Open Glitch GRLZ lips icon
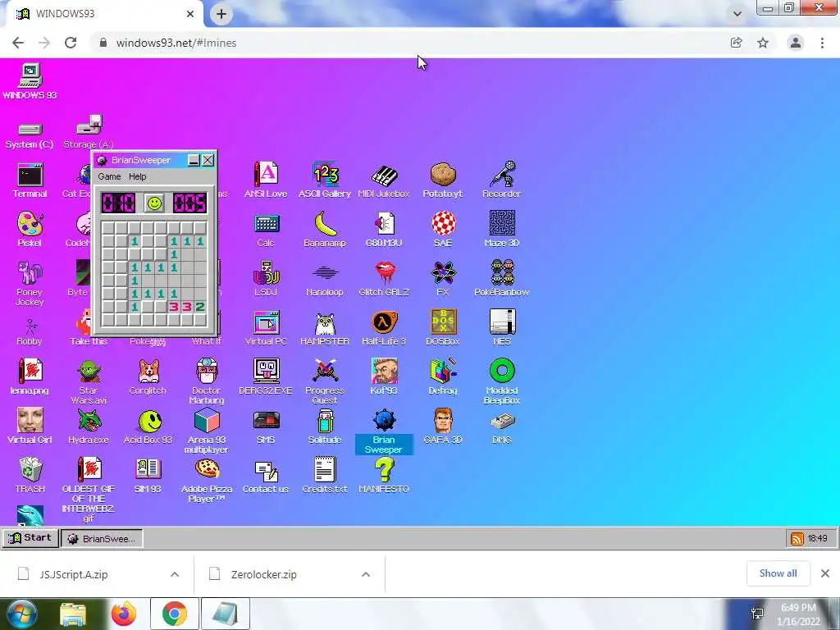Image resolution: width=840 pixels, height=630 pixels. pos(385,272)
